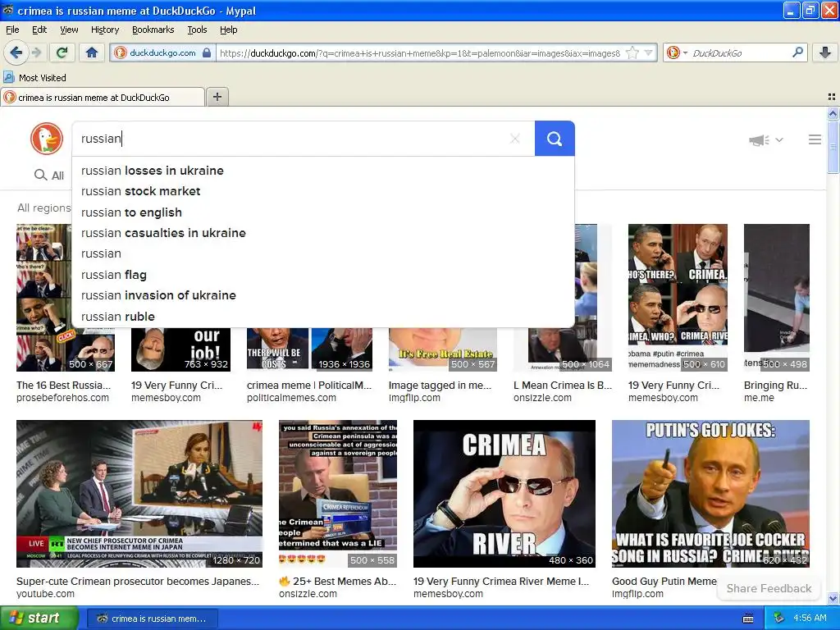Screen dimensions: 840x630
Task: Open the History menu
Action: pyautogui.click(x=105, y=30)
